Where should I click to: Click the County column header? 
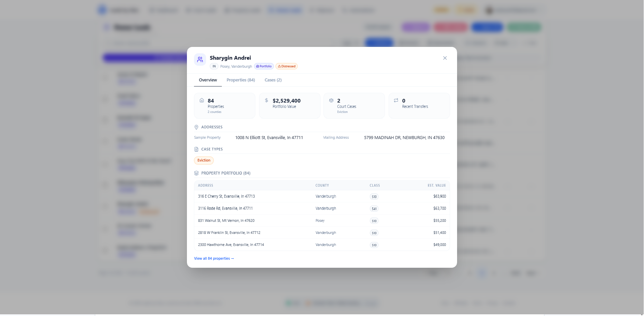pyautogui.click(x=322, y=185)
